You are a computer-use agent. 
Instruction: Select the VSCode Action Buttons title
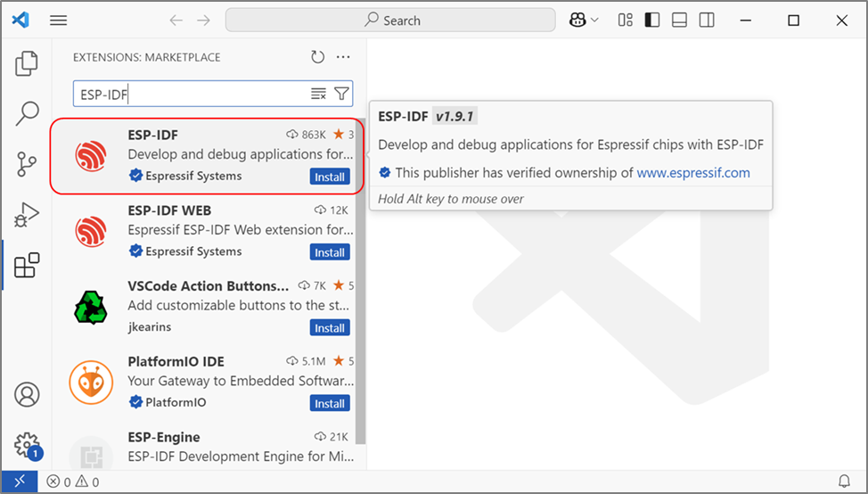pos(209,285)
